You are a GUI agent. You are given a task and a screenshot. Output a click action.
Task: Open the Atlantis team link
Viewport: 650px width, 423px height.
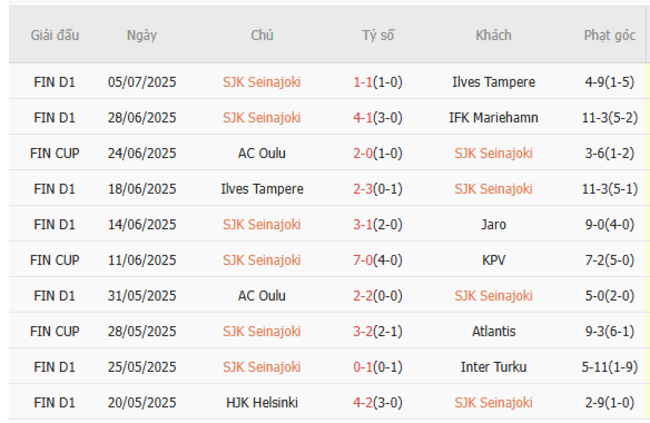[x=493, y=331]
